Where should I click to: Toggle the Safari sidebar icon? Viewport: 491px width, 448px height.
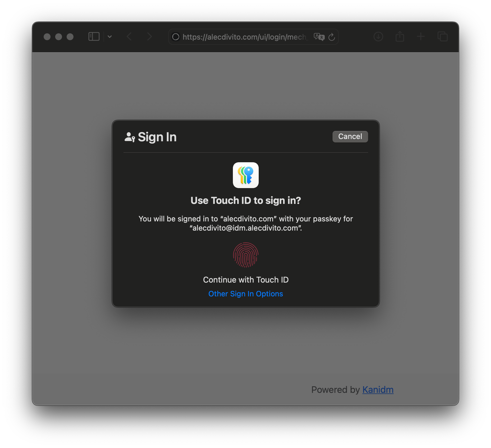click(94, 36)
